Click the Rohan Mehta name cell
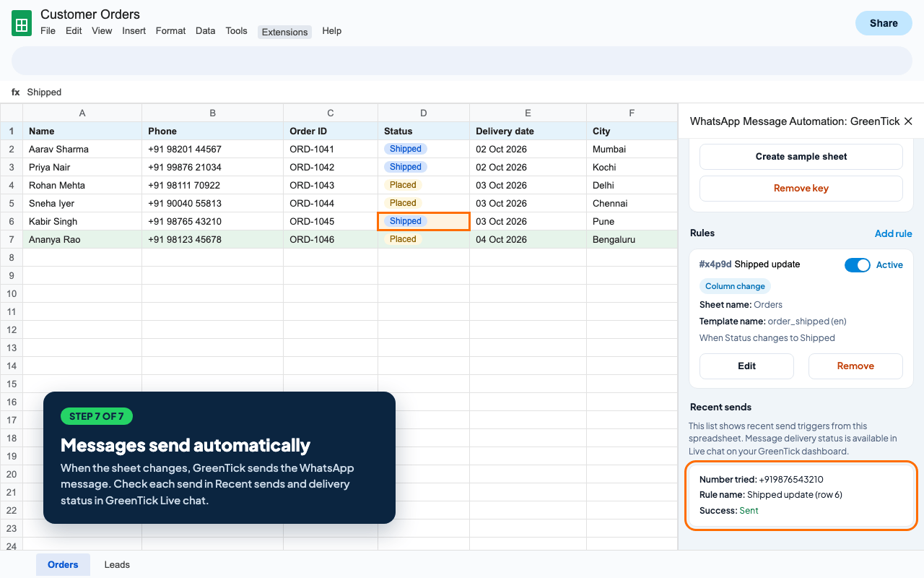 [82, 185]
